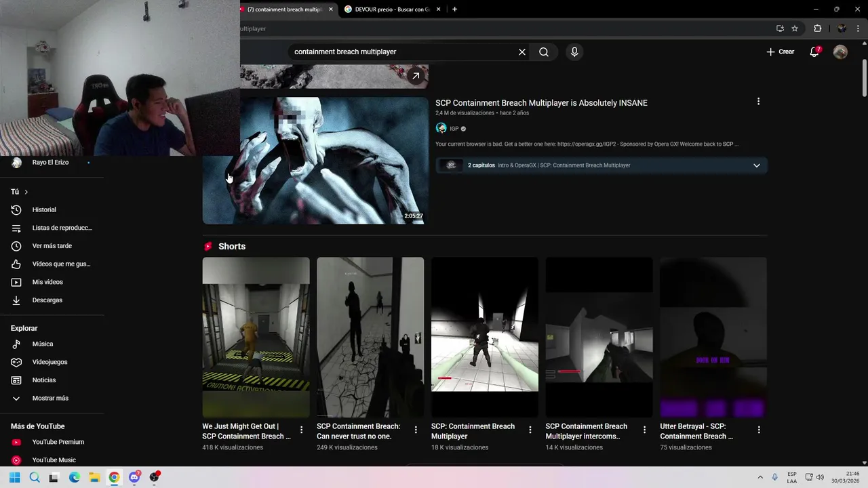Screen dimensions: 868x488
Task: Click the Descargas download arrow icon
Action: (x=16, y=300)
